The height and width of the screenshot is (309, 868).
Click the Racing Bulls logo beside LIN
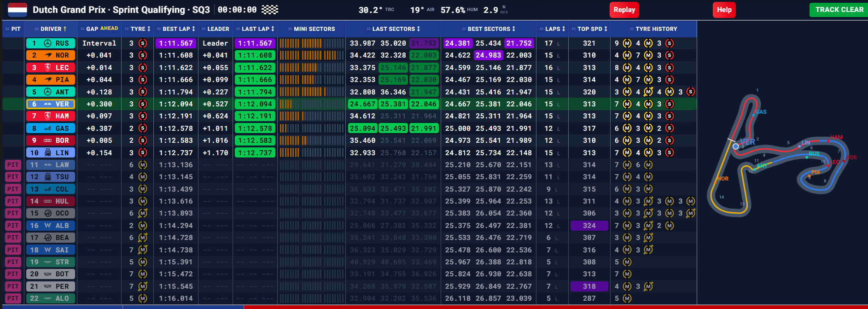[x=47, y=153]
